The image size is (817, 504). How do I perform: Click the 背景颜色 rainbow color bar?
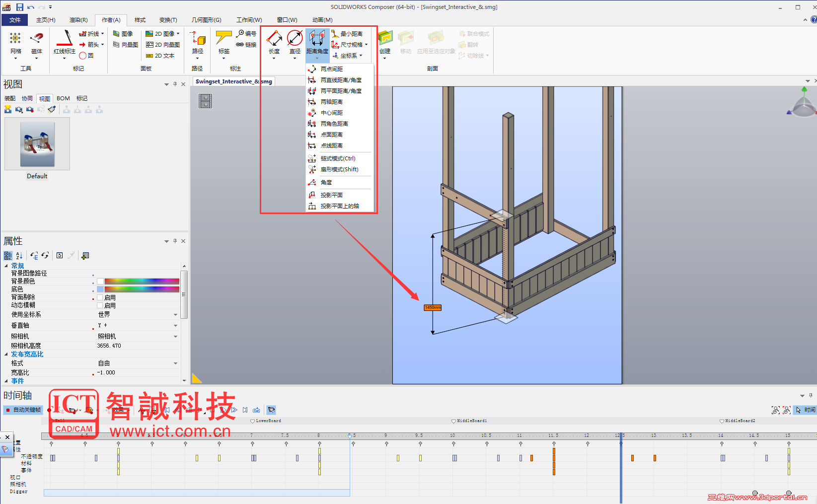click(142, 282)
